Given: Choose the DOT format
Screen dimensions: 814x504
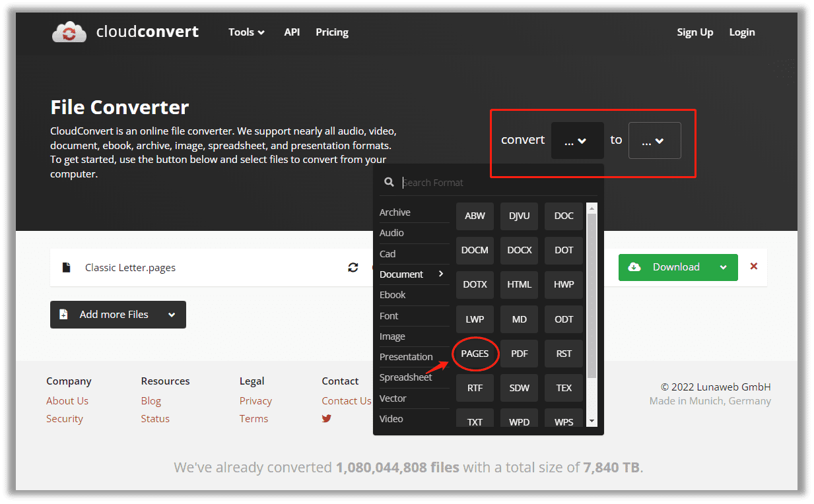Looking at the screenshot, I should (x=564, y=250).
